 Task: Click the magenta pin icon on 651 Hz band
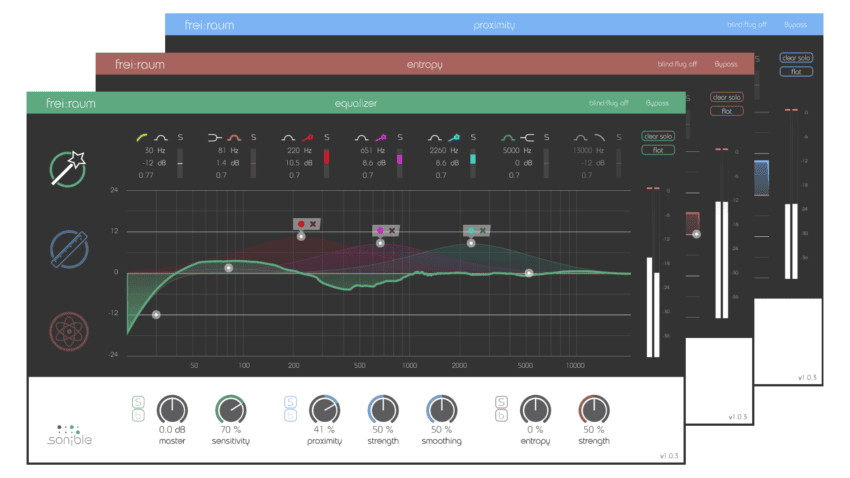(382, 136)
